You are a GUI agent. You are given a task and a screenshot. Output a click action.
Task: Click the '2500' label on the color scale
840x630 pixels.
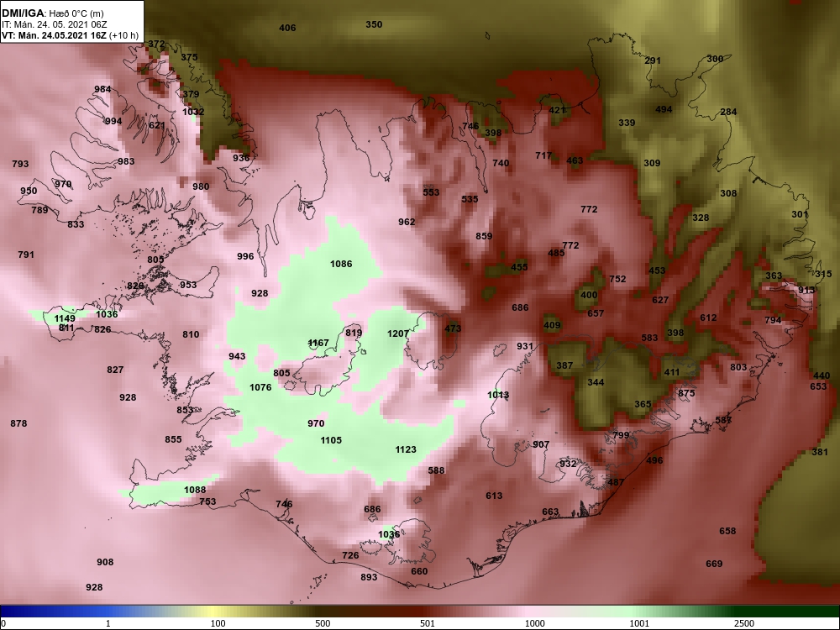744,623
